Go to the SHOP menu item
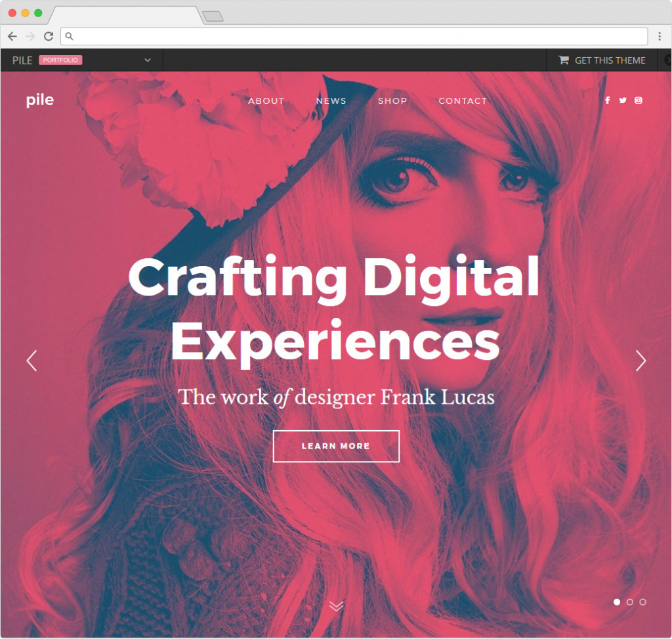 pyautogui.click(x=392, y=101)
